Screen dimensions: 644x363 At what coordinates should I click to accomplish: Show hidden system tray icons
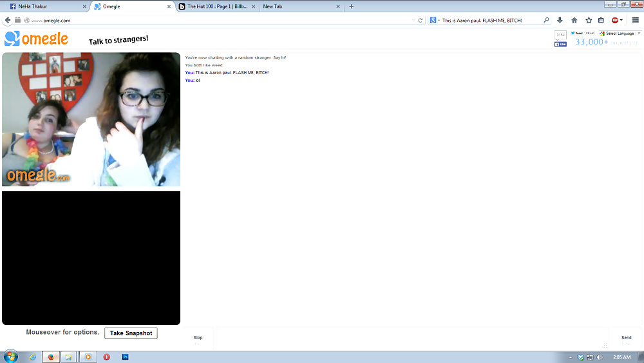point(571,357)
